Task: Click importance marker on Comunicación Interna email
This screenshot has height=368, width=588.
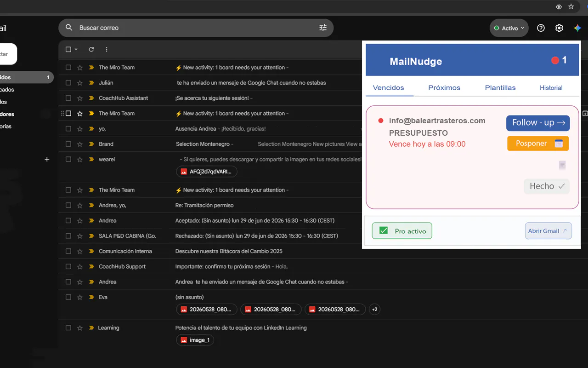Action: pos(91,251)
